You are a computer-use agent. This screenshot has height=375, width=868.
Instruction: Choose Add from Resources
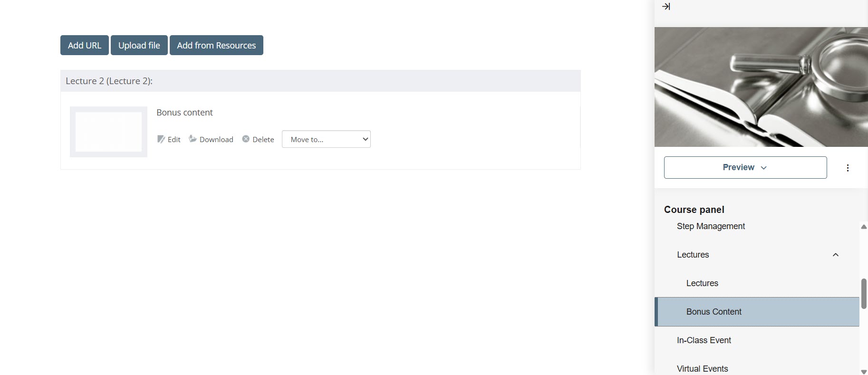(x=216, y=45)
